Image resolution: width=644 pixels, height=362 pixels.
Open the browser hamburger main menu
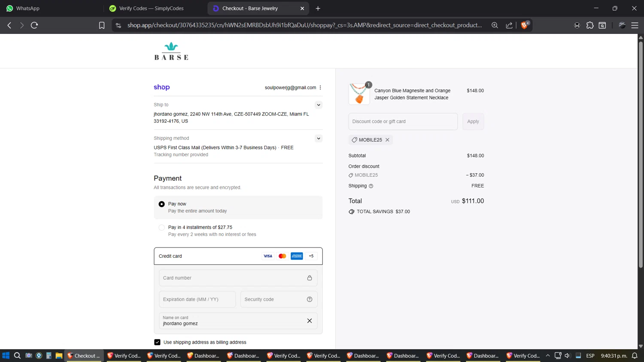(635, 25)
